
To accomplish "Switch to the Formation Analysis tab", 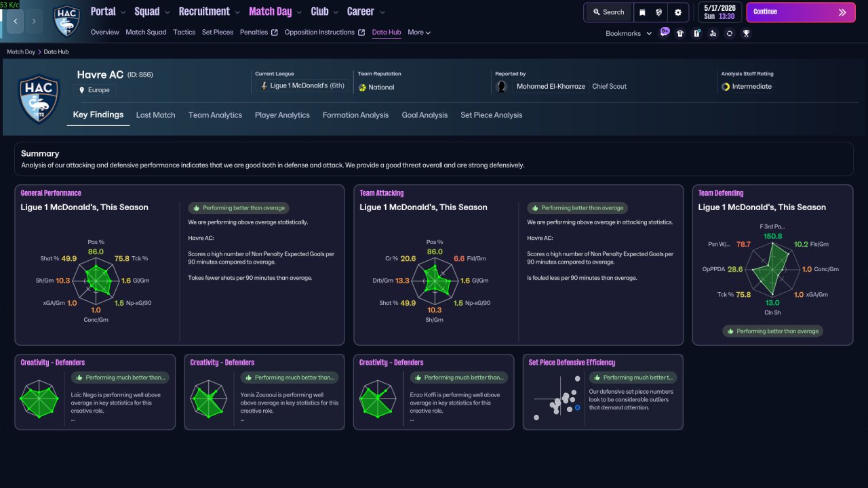I will click(x=355, y=115).
